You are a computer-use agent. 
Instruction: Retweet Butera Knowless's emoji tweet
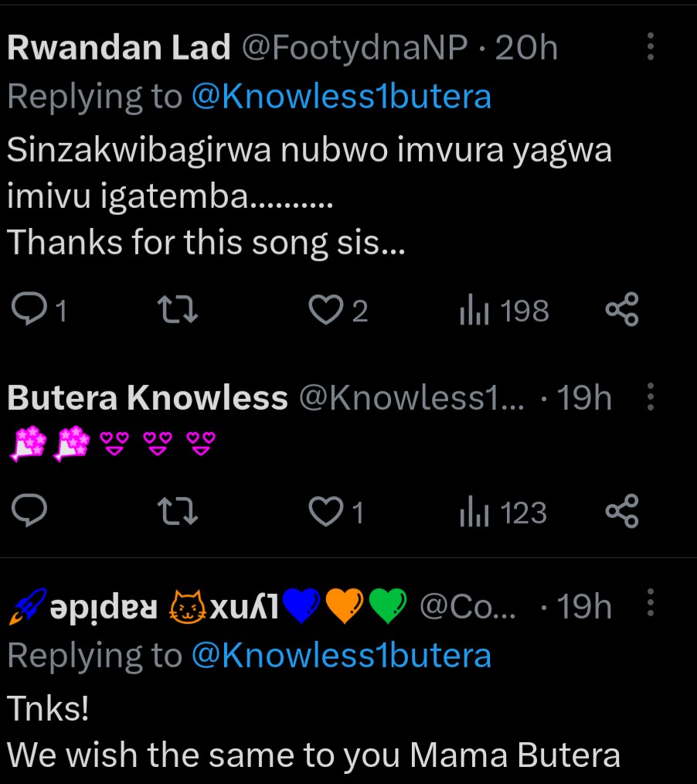[178, 512]
